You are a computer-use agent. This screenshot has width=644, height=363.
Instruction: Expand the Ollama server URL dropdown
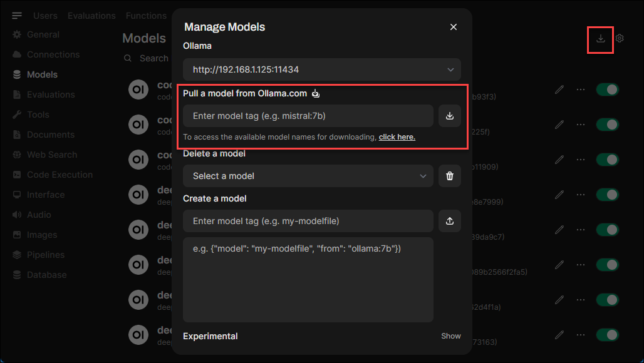tap(322, 69)
